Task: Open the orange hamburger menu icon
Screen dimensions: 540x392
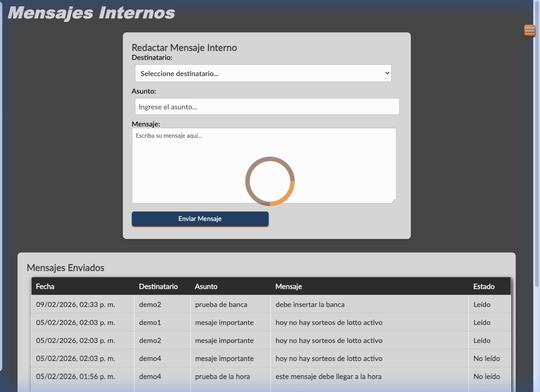Action: (530, 31)
